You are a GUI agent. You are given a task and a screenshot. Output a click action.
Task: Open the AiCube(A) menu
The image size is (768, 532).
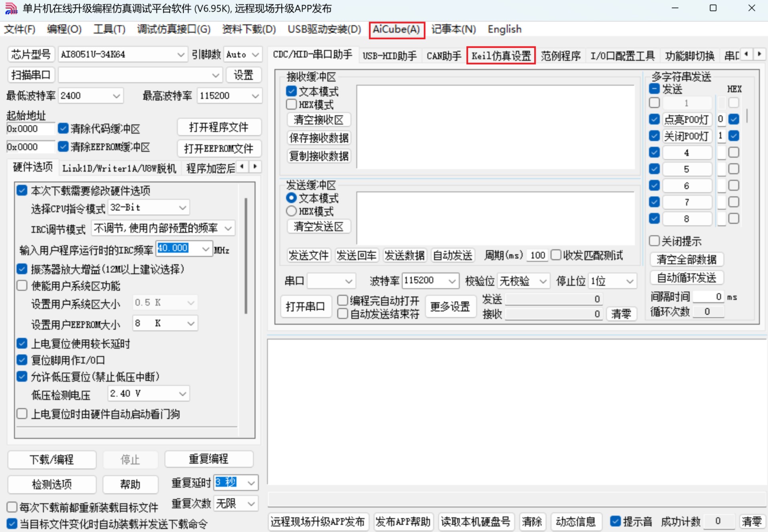[396, 30]
